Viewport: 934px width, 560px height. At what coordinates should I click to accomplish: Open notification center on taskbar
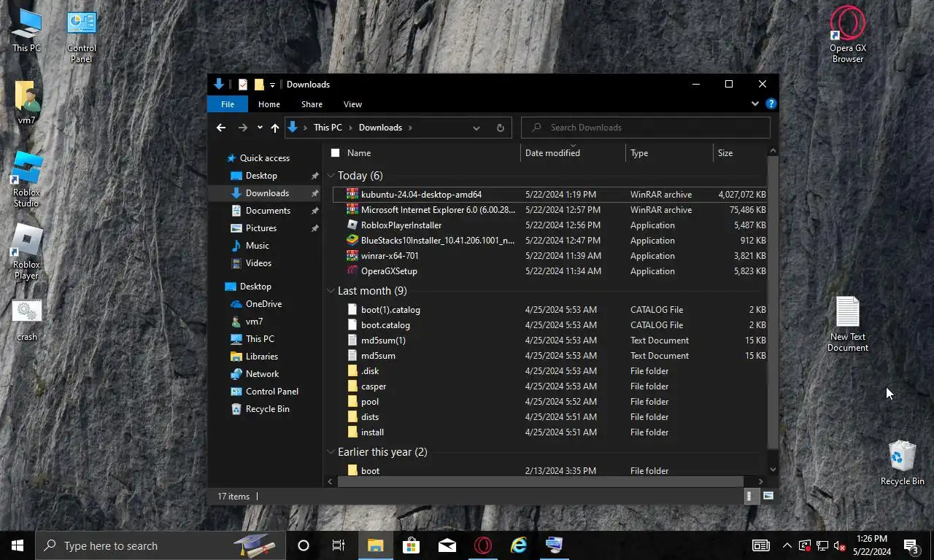click(x=911, y=545)
